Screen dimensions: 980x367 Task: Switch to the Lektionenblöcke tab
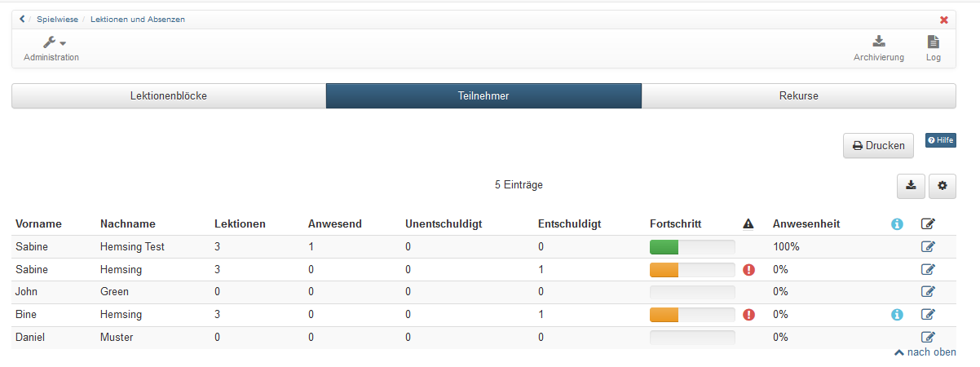[x=169, y=95]
